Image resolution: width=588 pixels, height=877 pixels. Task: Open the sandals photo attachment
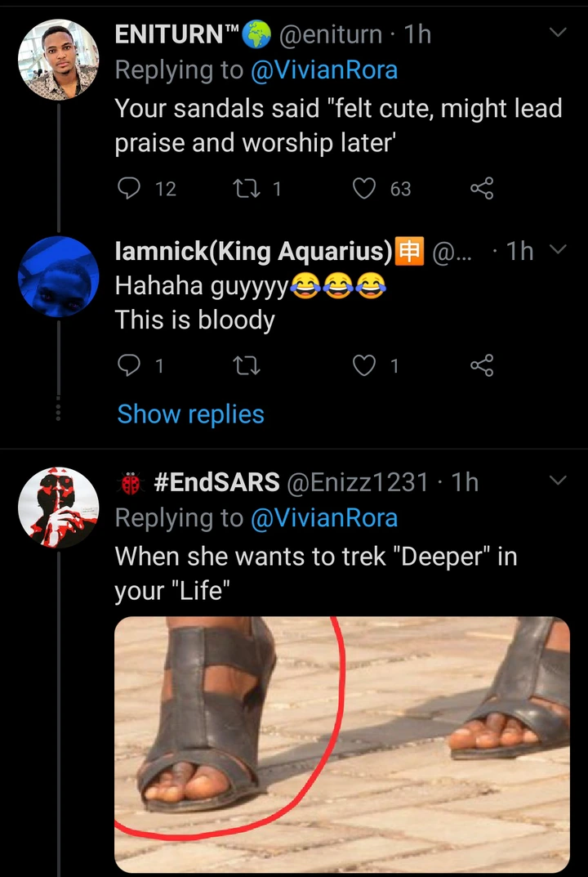[341, 744]
